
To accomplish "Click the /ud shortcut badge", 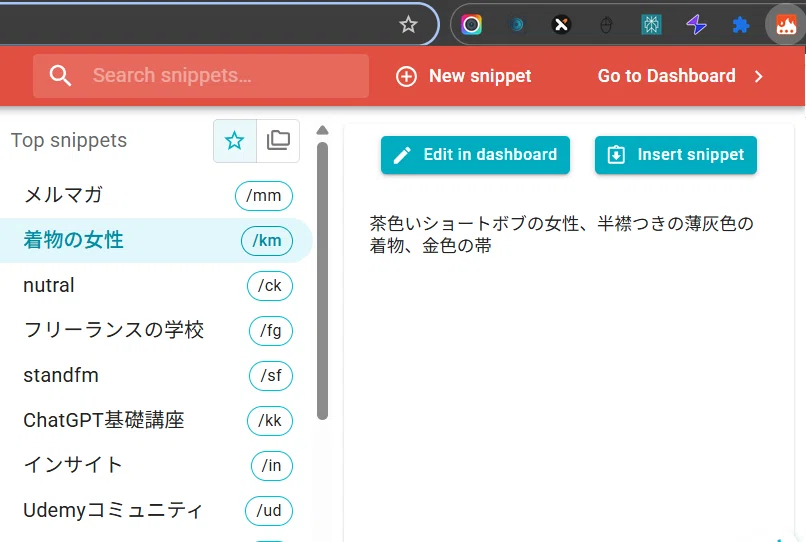I will 269,511.
